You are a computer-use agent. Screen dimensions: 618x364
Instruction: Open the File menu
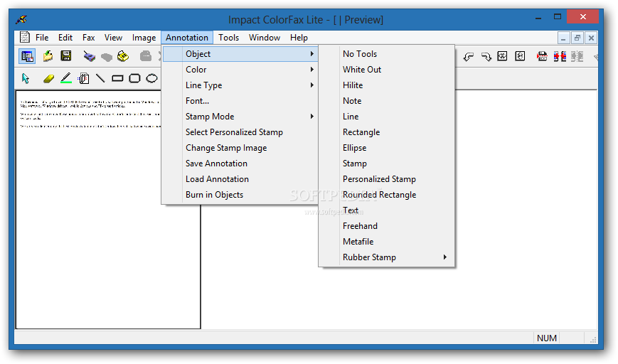(x=42, y=38)
